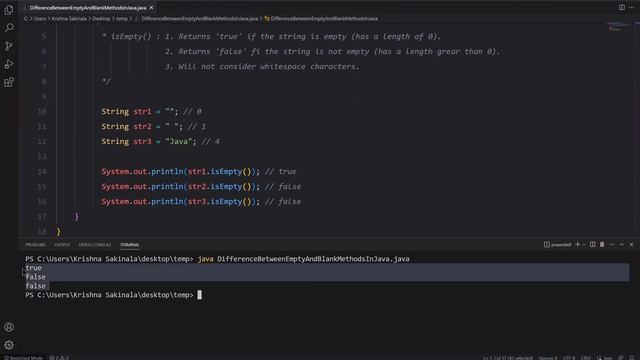Click the java command in terminal history
Viewport: 640px width, 360px height.
point(303,259)
